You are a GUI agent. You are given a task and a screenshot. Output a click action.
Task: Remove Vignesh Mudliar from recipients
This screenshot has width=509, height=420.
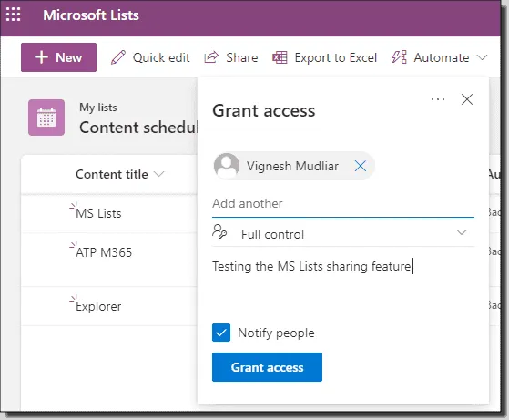[361, 166]
